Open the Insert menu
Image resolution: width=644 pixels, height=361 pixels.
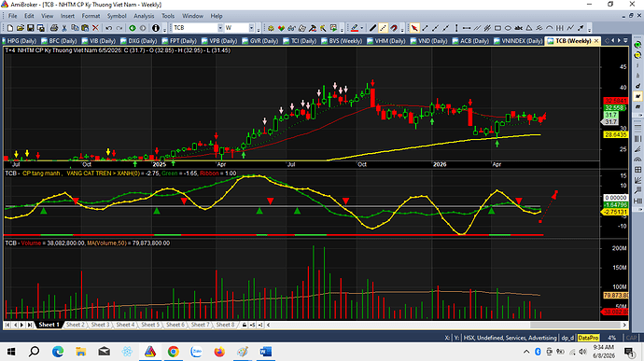tap(67, 16)
